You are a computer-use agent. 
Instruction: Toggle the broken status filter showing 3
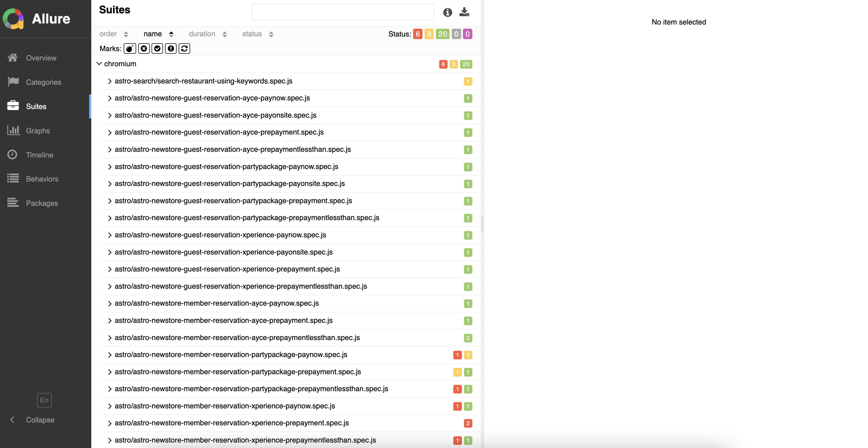(x=429, y=34)
